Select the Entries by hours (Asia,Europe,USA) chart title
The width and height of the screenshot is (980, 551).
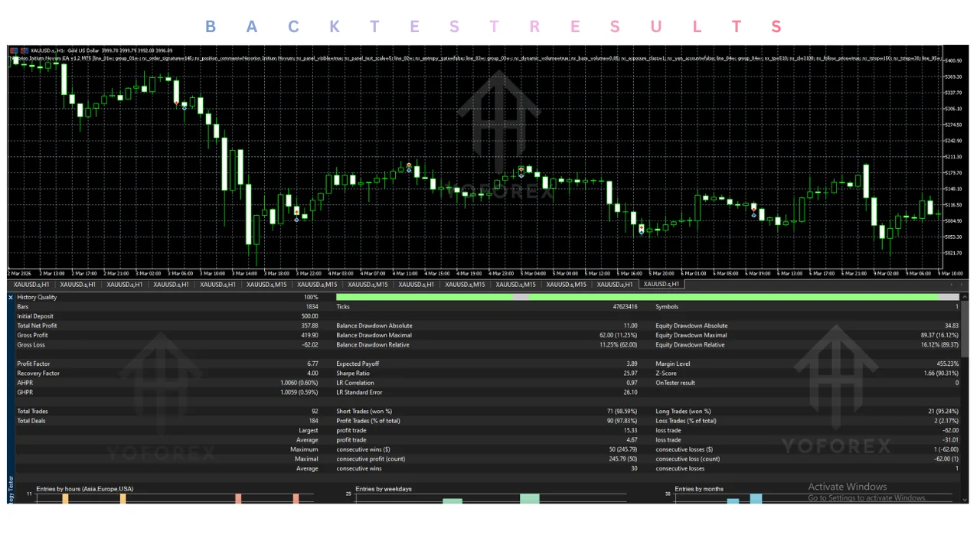click(85, 488)
